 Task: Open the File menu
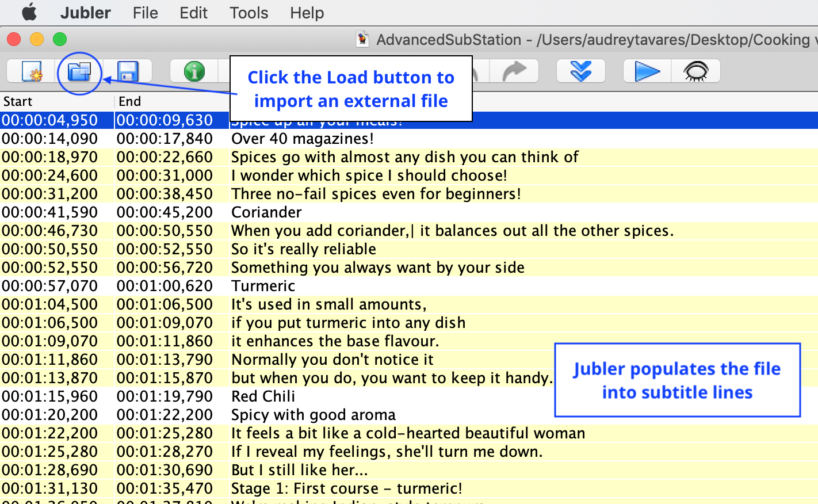coord(145,13)
